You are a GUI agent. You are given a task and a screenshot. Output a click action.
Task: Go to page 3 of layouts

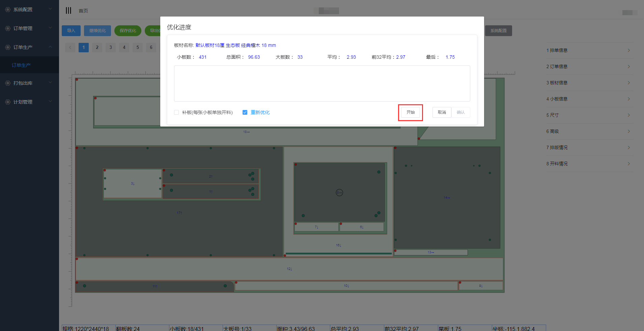111,47
